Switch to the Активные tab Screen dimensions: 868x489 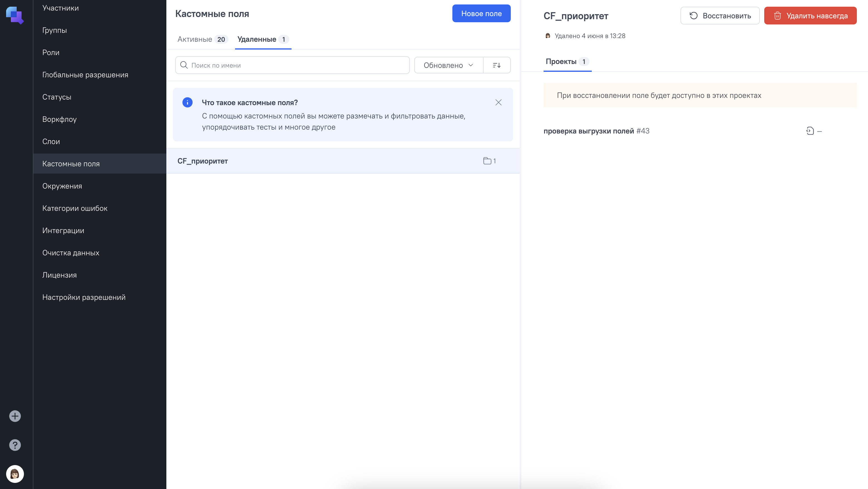[195, 39]
